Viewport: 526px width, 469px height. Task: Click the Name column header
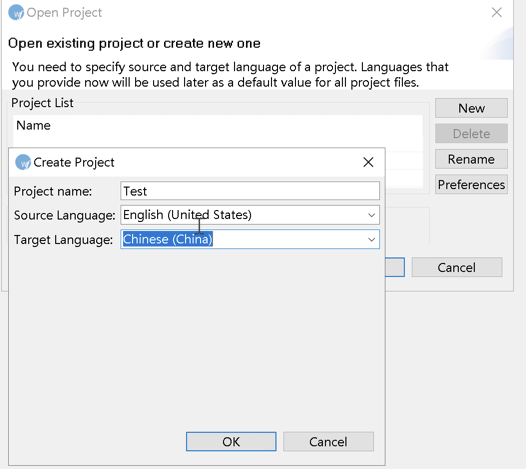coord(34,125)
